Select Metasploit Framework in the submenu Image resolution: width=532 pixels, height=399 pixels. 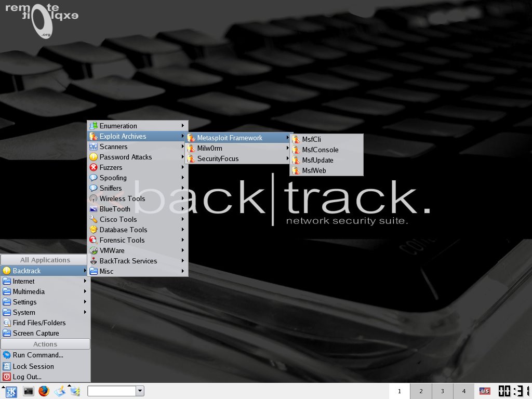pos(239,138)
